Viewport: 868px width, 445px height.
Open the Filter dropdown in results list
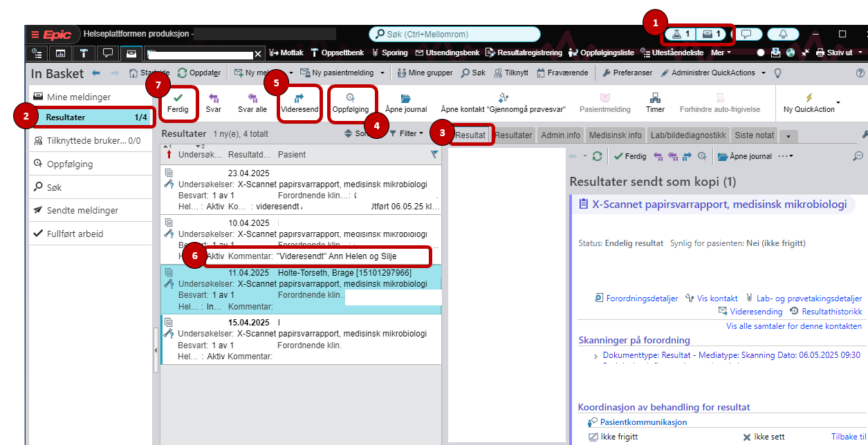[407, 133]
